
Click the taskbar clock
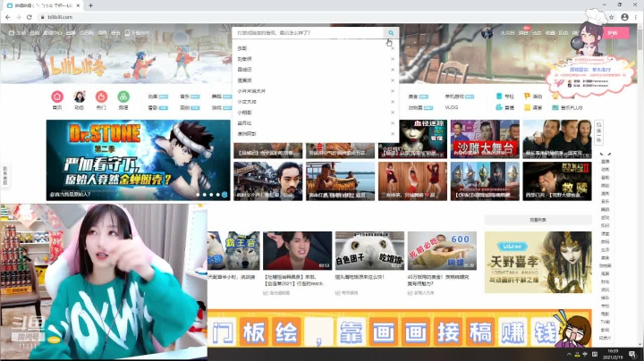613,354
